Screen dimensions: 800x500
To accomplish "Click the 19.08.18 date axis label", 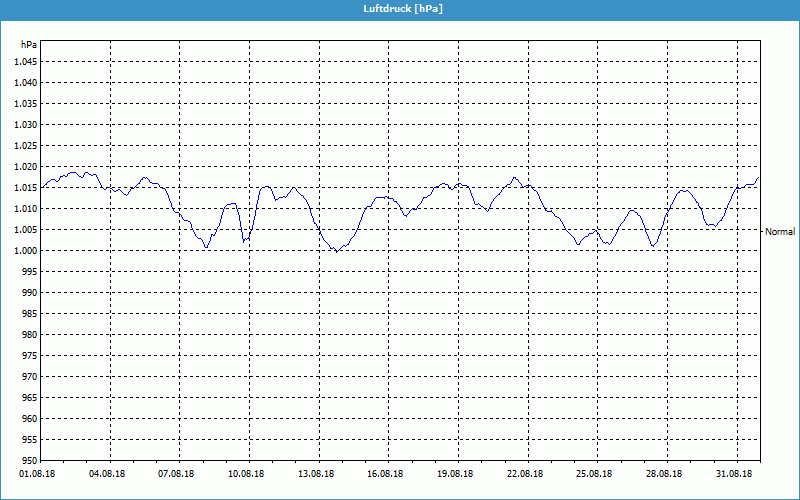I will [x=455, y=474].
